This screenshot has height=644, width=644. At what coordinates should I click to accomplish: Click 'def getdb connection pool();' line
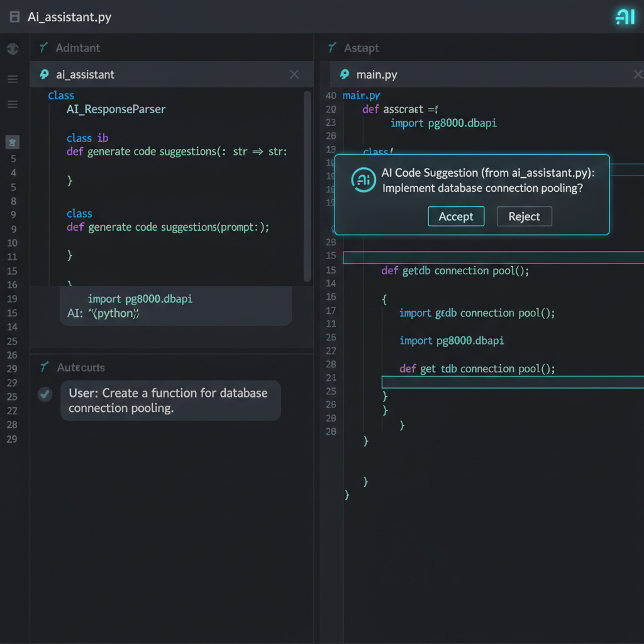click(x=455, y=270)
